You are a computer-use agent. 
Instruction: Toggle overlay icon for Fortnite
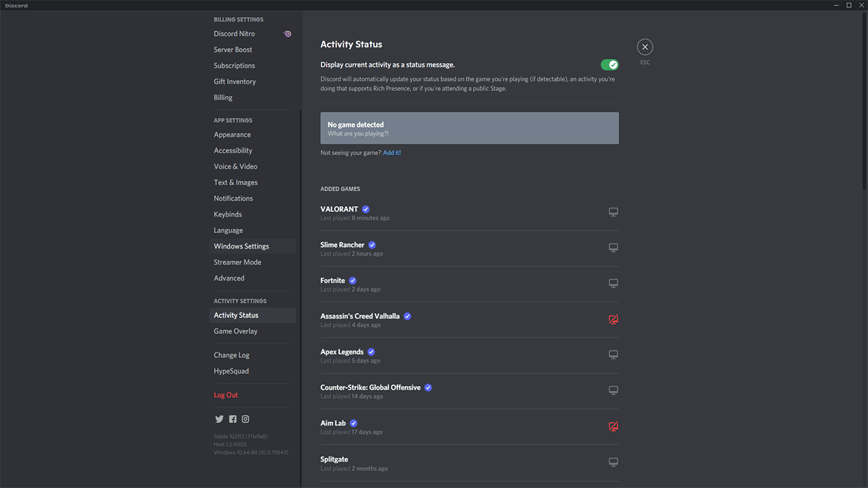coord(613,283)
